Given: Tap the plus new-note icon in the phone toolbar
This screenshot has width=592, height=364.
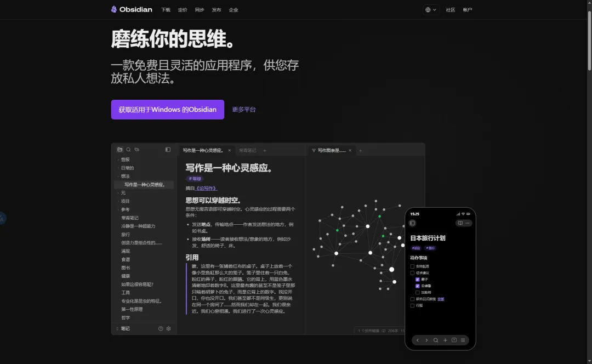Looking at the screenshot, I should pos(445,340).
